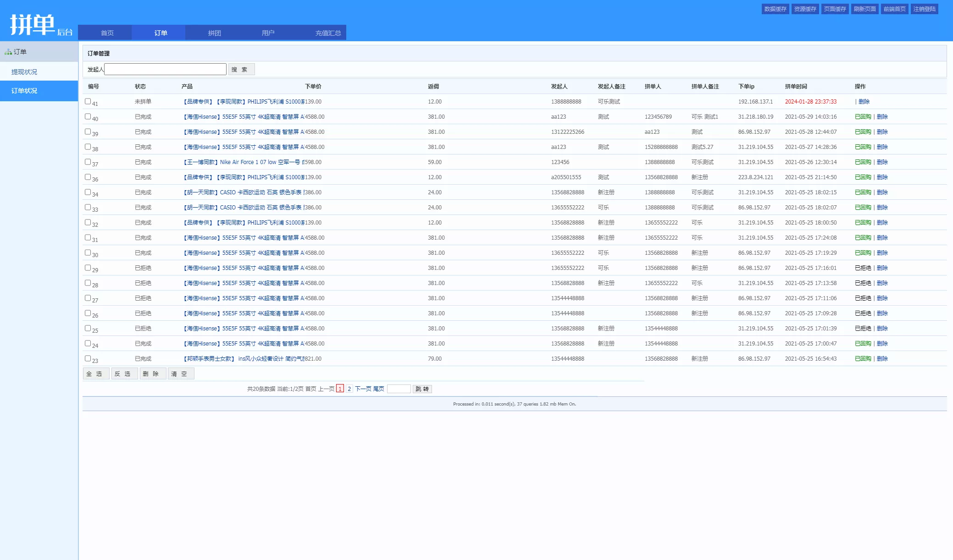Select the checkbox for order 23
This screenshot has height=560, width=953.
pos(88,358)
